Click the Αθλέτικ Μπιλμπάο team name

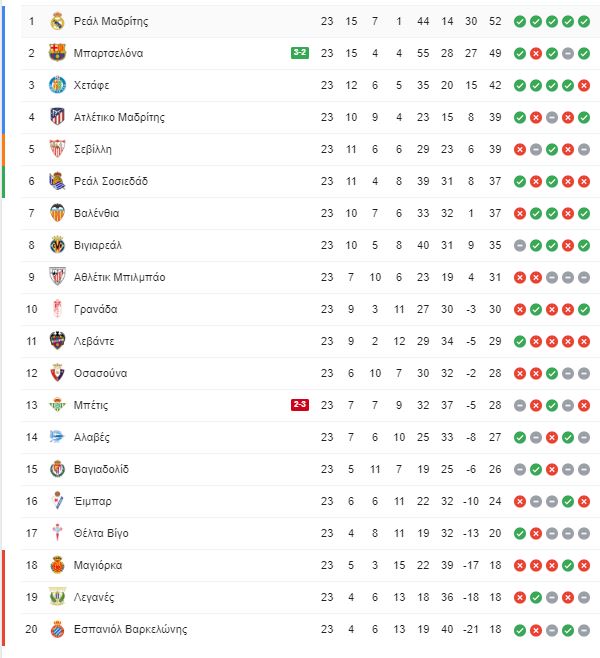pyautogui.click(x=120, y=277)
